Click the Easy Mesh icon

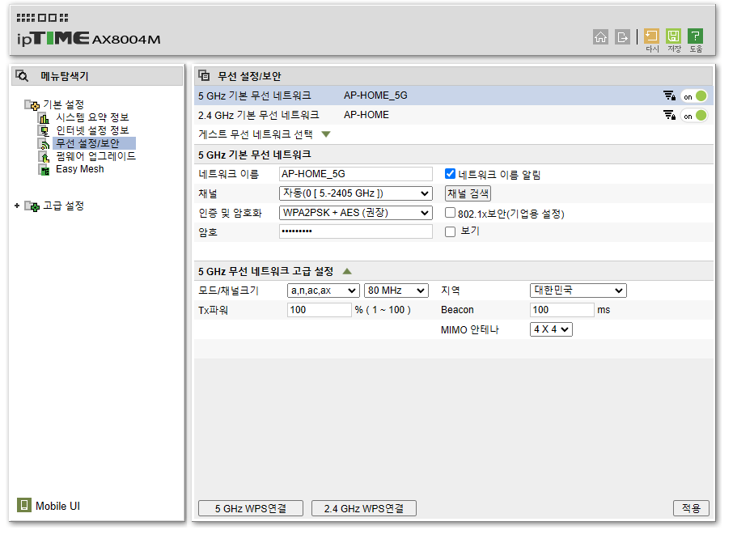click(x=44, y=170)
